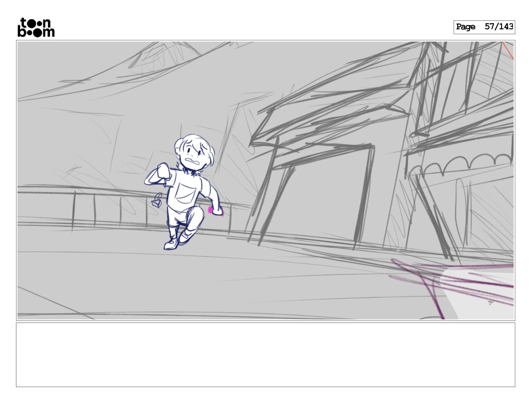Click the Page 57/143 page number box
The image size is (532, 411).
click(484, 27)
